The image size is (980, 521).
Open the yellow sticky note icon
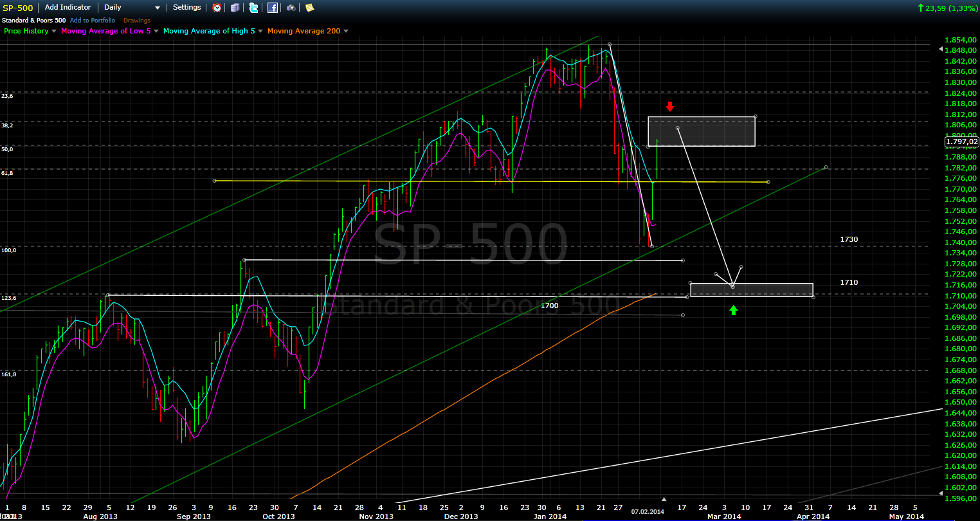[x=309, y=8]
